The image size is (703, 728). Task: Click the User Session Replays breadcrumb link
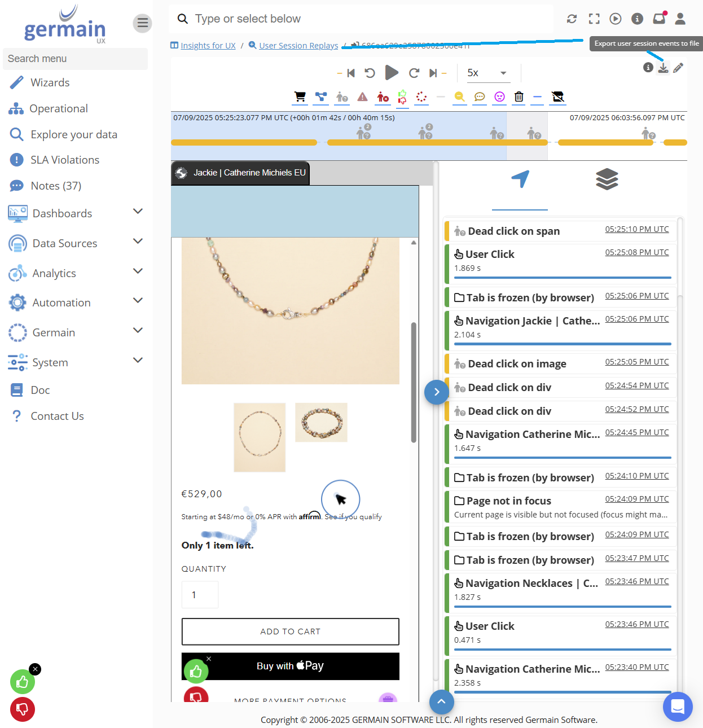pos(298,46)
